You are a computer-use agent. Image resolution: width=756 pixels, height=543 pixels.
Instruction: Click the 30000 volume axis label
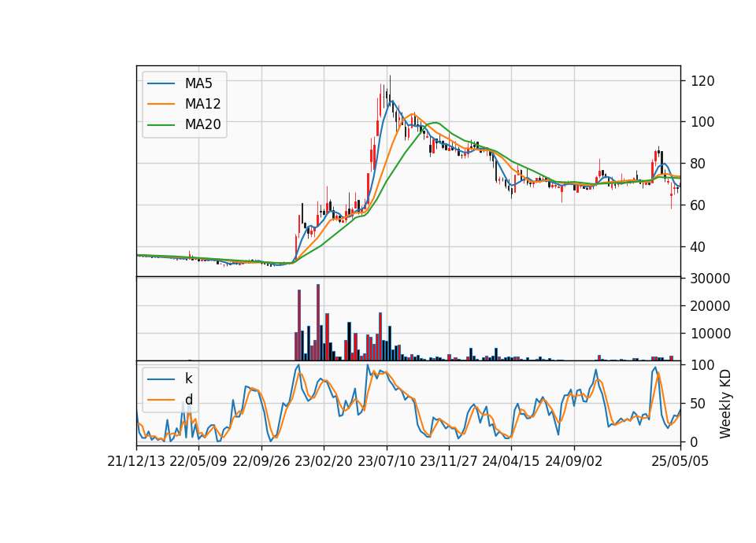point(710,279)
